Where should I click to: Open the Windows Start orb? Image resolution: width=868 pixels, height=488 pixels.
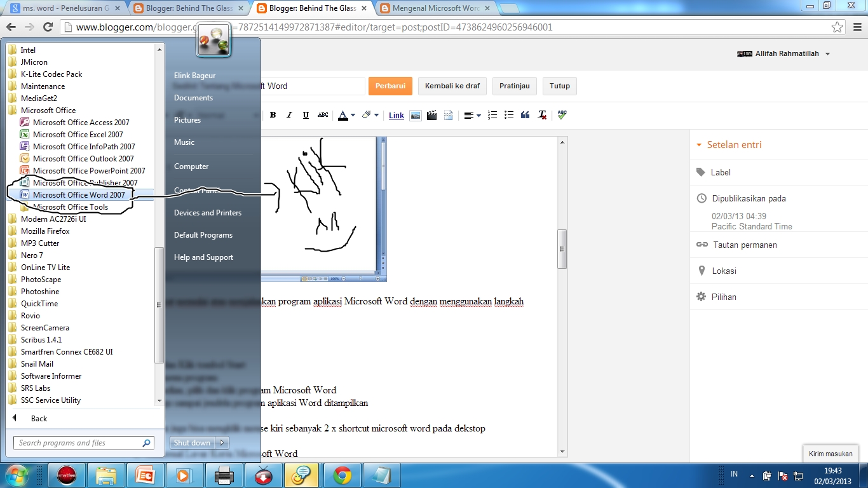(x=17, y=475)
